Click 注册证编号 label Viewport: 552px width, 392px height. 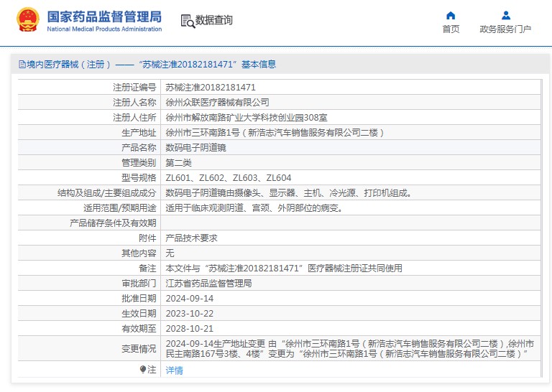tap(134, 87)
